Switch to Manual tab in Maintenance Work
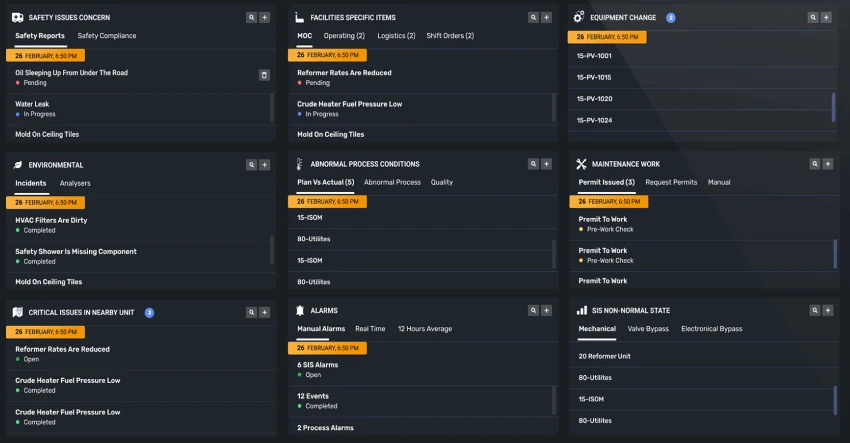 [719, 182]
